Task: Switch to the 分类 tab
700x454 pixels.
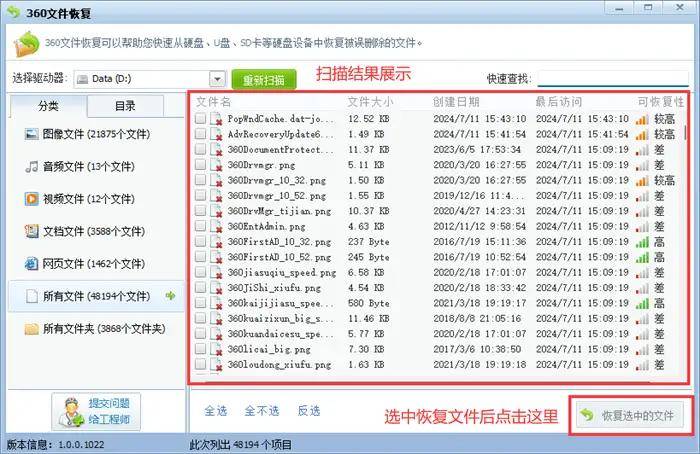Action: coord(48,106)
